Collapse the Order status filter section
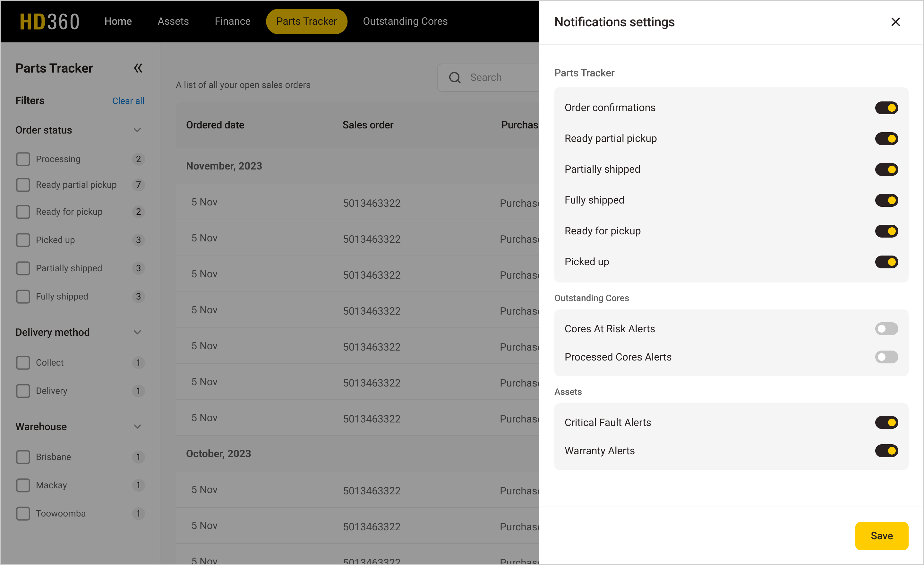 click(137, 130)
